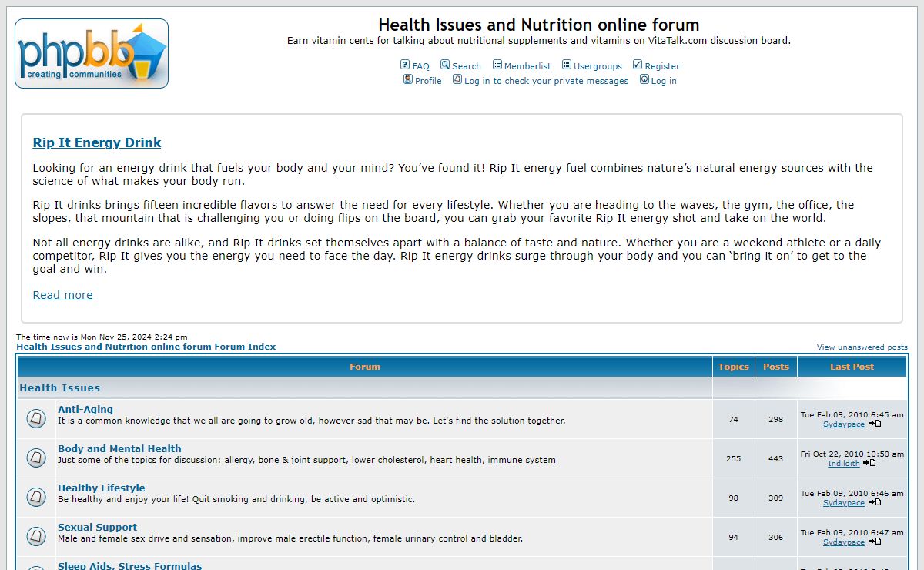The width and height of the screenshot is (924, 570).
Task: Click the Health Issues and Nutrition page heading
Action: click(539, 25)
